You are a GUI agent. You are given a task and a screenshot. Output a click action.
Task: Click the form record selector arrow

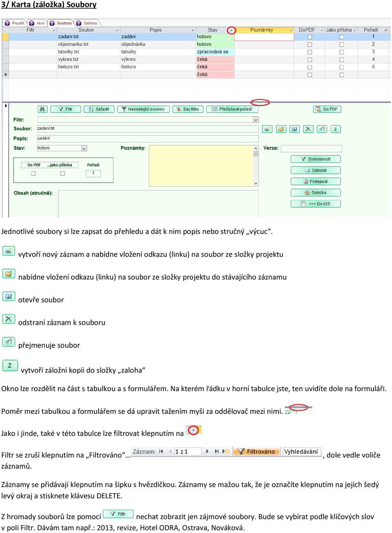[x=5, y=106]
